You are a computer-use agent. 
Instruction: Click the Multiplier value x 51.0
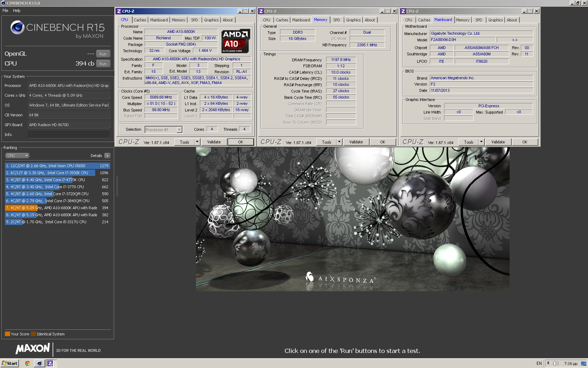pyautogui.click(x=161, y=104)
